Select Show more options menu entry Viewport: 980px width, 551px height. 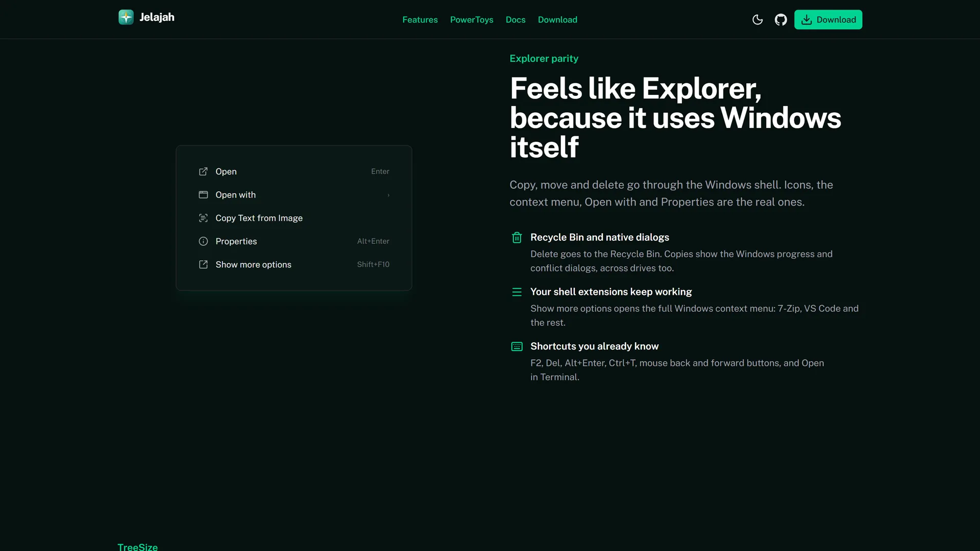(293, 264)
